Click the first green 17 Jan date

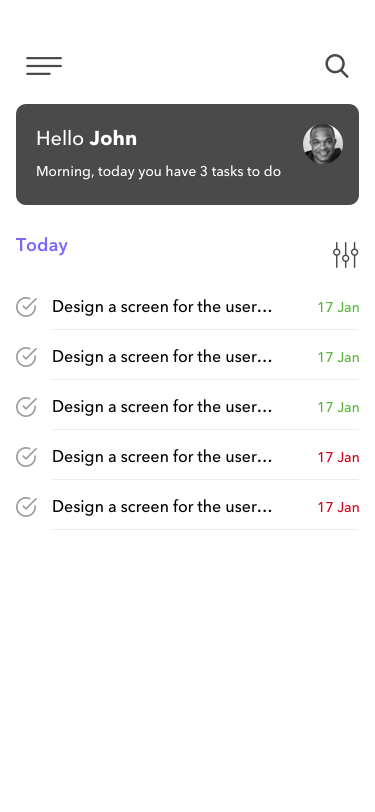(338, 307)
